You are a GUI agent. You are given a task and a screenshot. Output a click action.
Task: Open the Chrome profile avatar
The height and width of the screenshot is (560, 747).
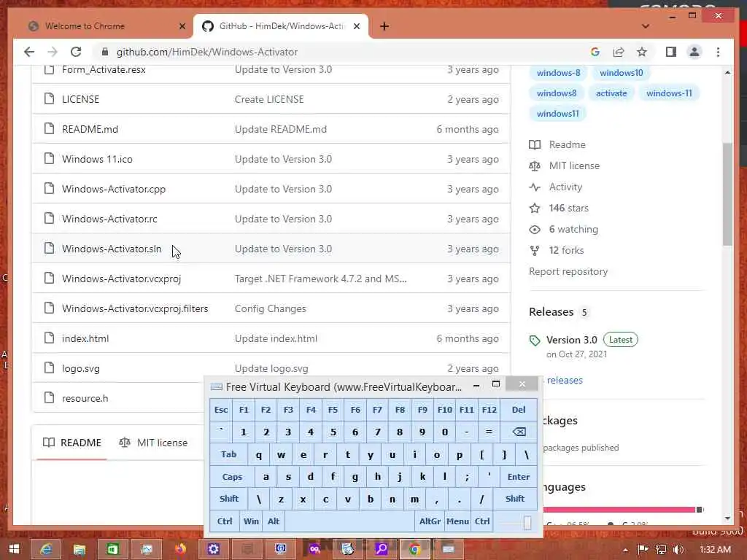tap(694, 52)
